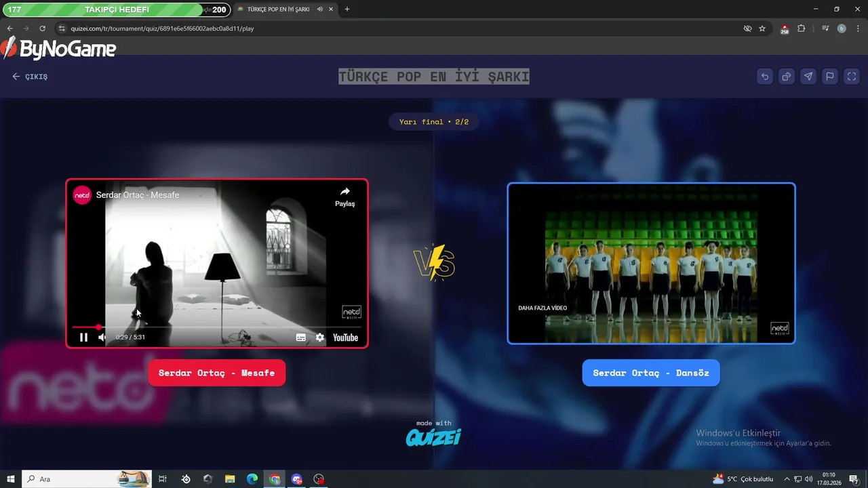Mute the Mesafe video volume icon
Image resolution: width=868 pixels, height=488 pixels.
click(102, 337)
